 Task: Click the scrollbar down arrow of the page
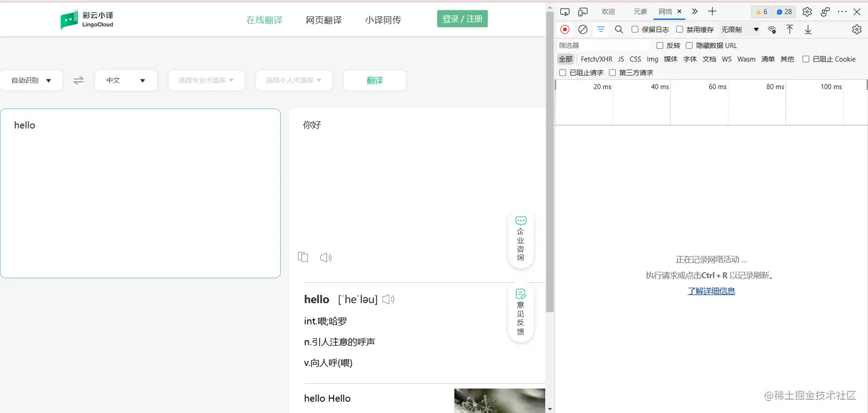550,408
